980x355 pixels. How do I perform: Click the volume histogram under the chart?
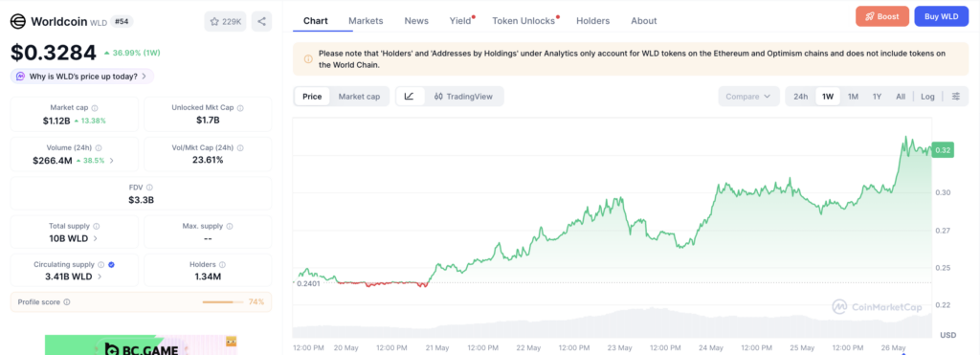612,323
